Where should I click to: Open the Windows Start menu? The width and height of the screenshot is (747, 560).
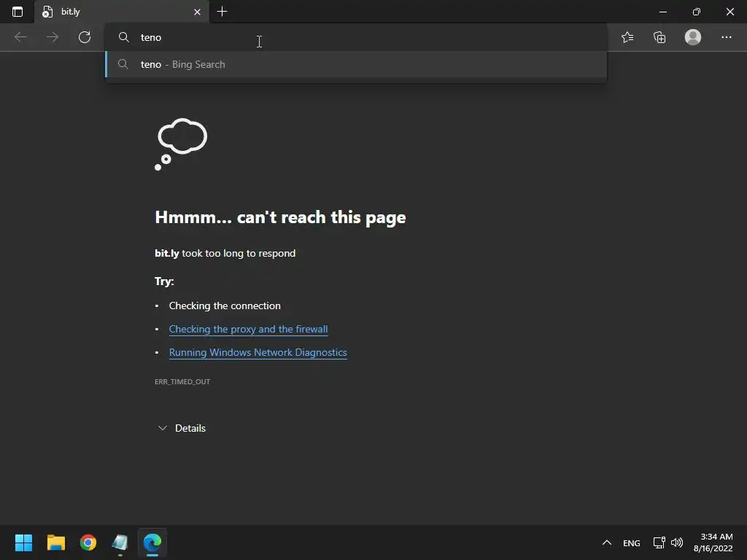(23, 542)
